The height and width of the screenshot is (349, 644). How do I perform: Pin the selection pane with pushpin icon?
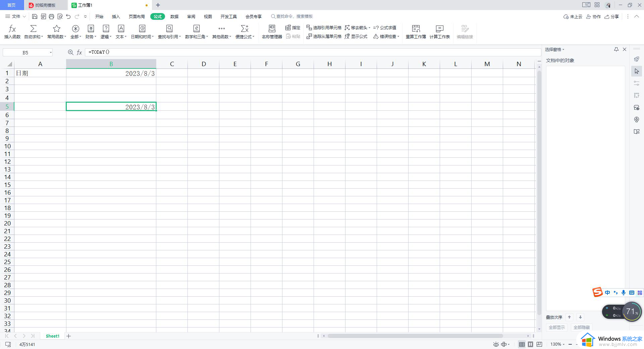pos(616,49)
